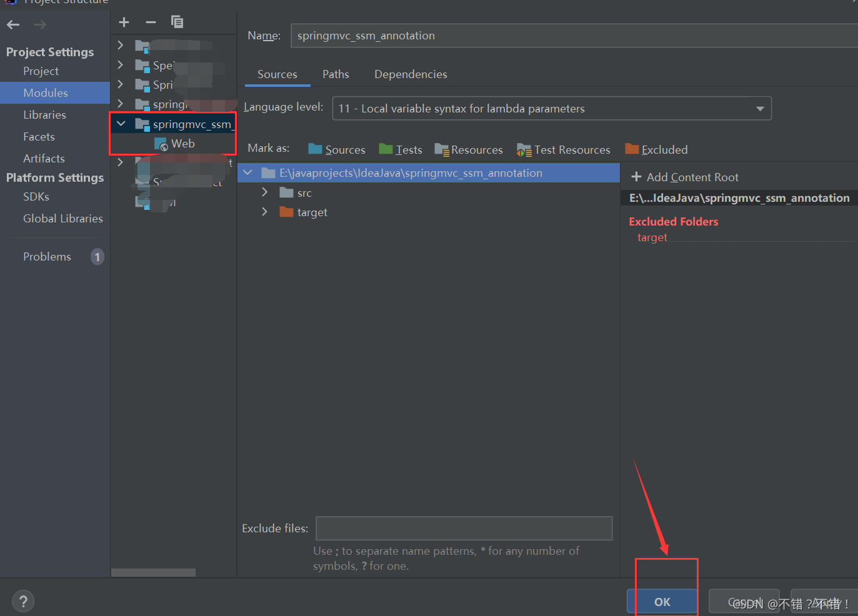This screenshot has width=858, height=616.
Task: Click the module list horizontal scrollbar
Action: tap(153, 572)
